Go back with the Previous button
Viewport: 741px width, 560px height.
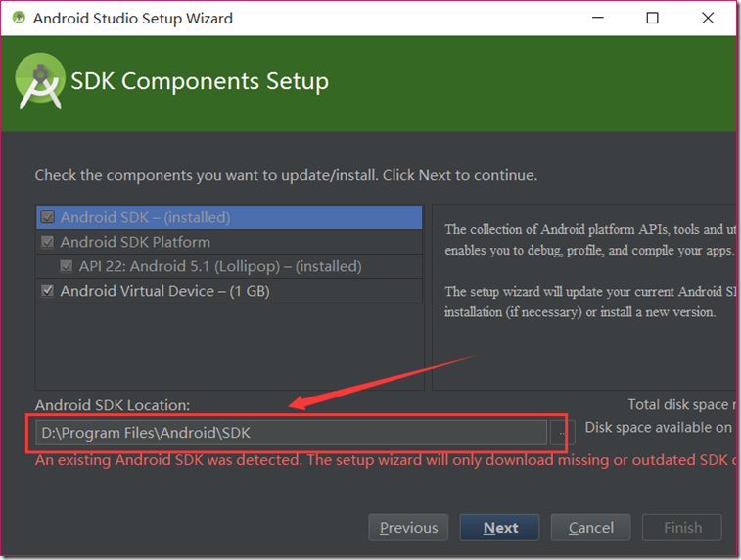[x=408, y=528]
